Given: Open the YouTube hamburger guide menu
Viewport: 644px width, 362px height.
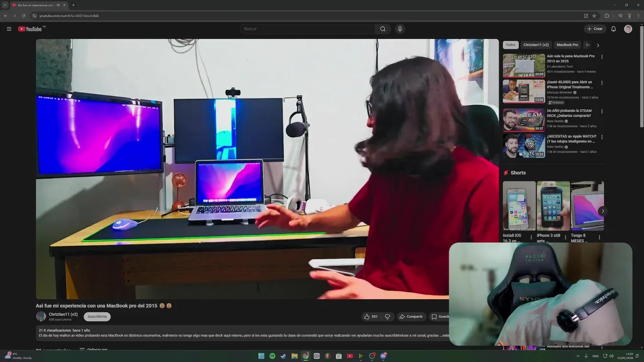Looking at the screenshot, I should click(9, 29).
